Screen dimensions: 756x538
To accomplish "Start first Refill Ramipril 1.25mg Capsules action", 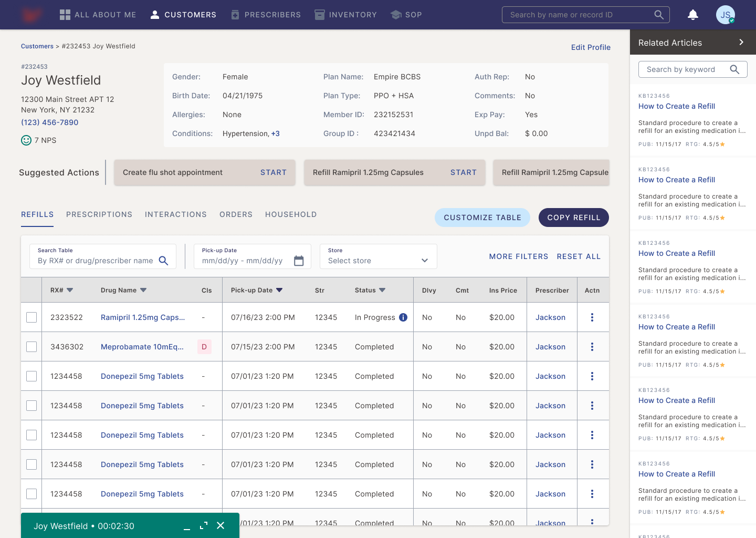I will tap(464, 172).
